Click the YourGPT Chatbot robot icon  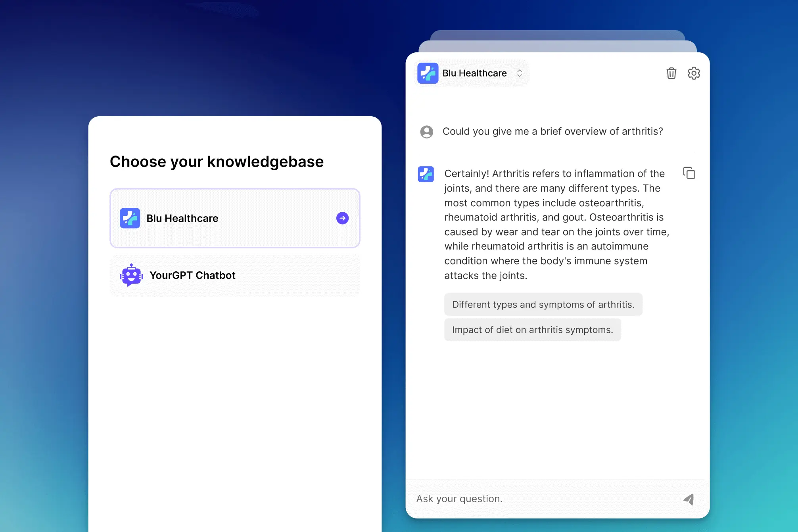click(131, 275)
